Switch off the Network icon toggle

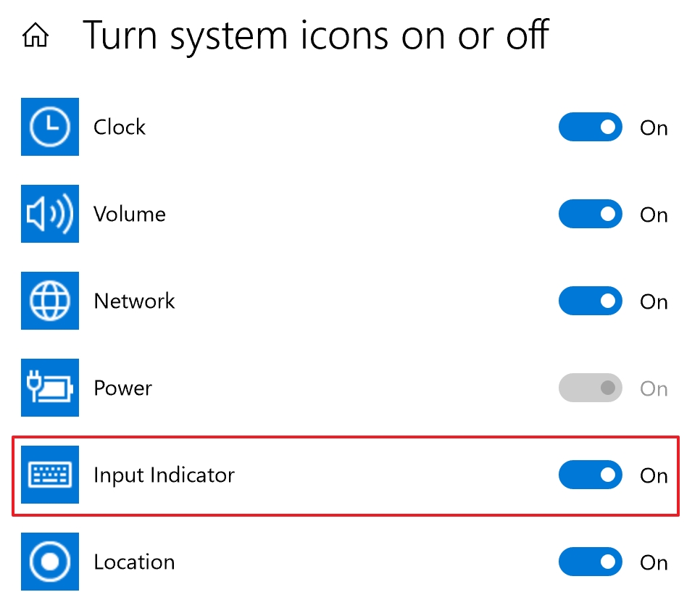tap(590, 301)
